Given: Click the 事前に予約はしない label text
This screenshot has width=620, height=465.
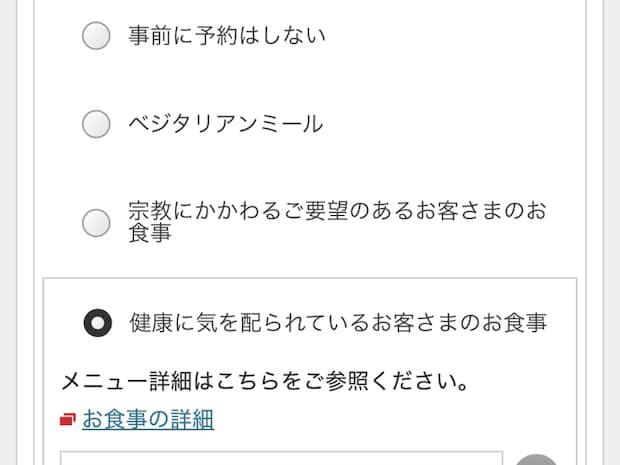Looking at the screenshot, I should (x=227, y=37).
